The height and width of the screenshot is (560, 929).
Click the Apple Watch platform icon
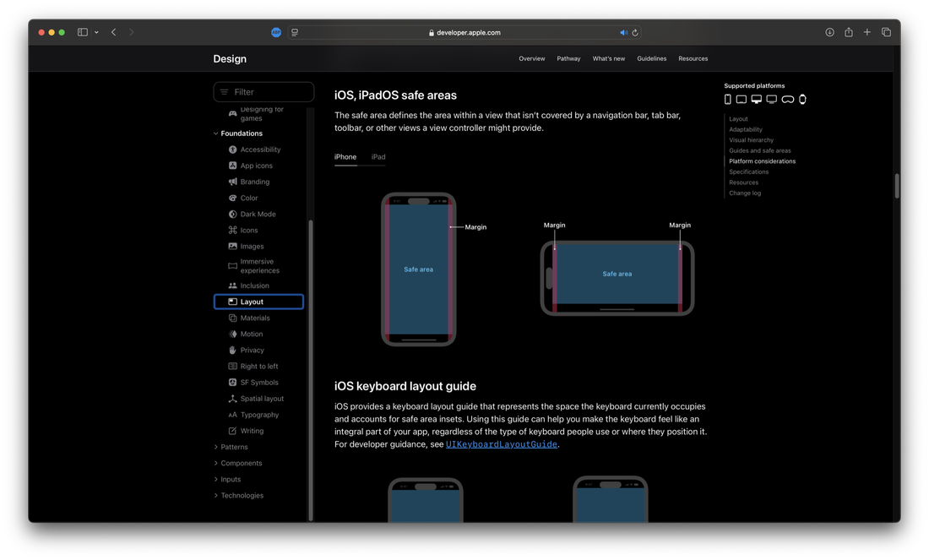802,99
